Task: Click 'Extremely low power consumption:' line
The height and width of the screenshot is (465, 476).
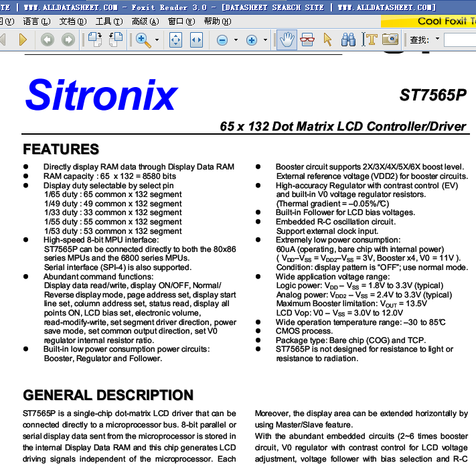Action: click(x=338, y=240)
